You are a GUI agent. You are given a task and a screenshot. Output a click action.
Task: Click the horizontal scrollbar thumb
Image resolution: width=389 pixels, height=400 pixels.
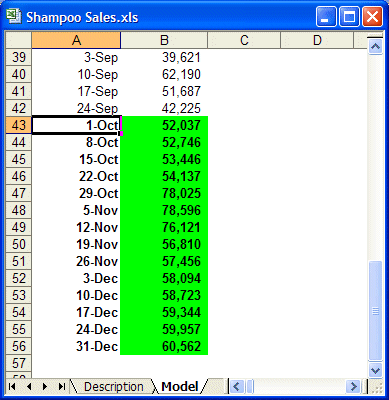(250, 387)
